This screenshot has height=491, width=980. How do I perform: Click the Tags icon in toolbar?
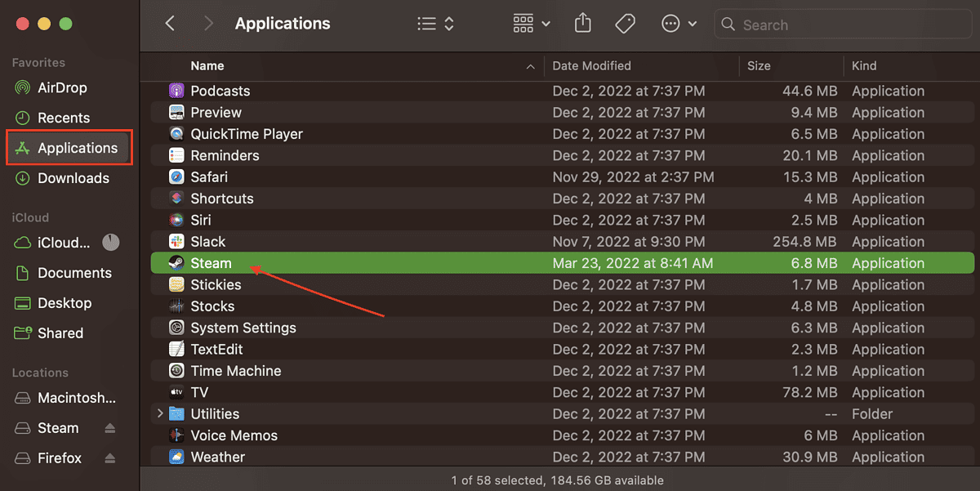[x=625, y=24]
